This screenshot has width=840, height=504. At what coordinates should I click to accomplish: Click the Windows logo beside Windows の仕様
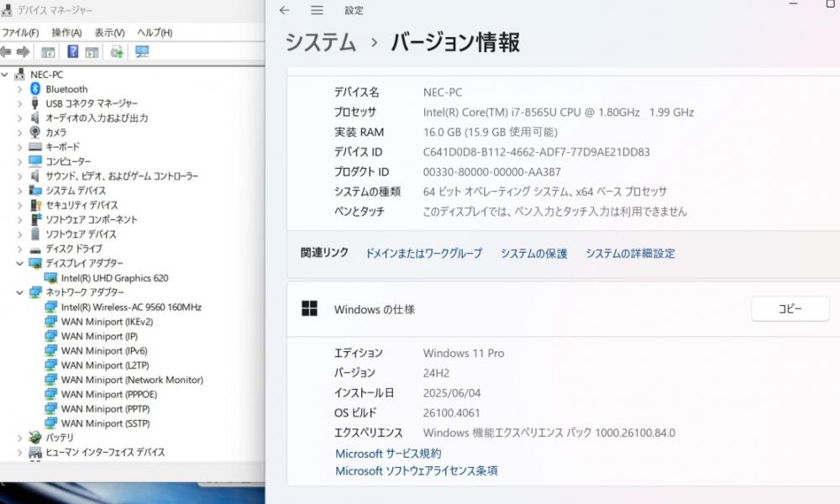(x=310, y=308)
